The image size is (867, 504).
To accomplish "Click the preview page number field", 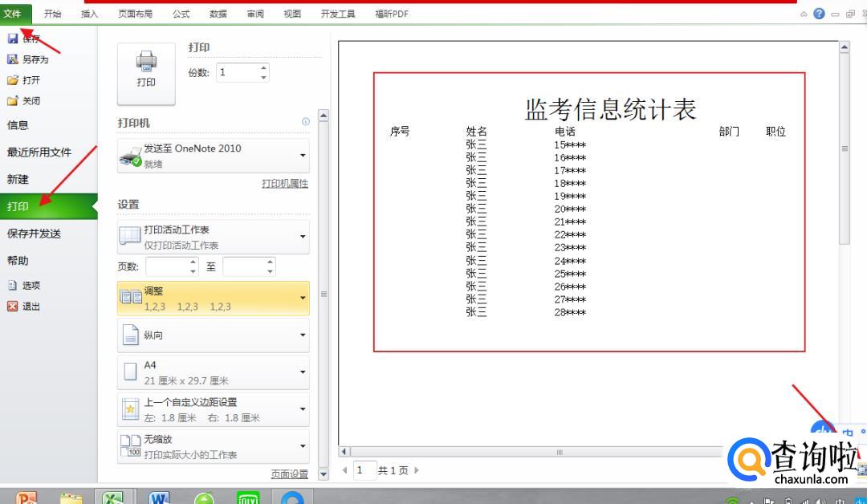I will coord(364,470).
